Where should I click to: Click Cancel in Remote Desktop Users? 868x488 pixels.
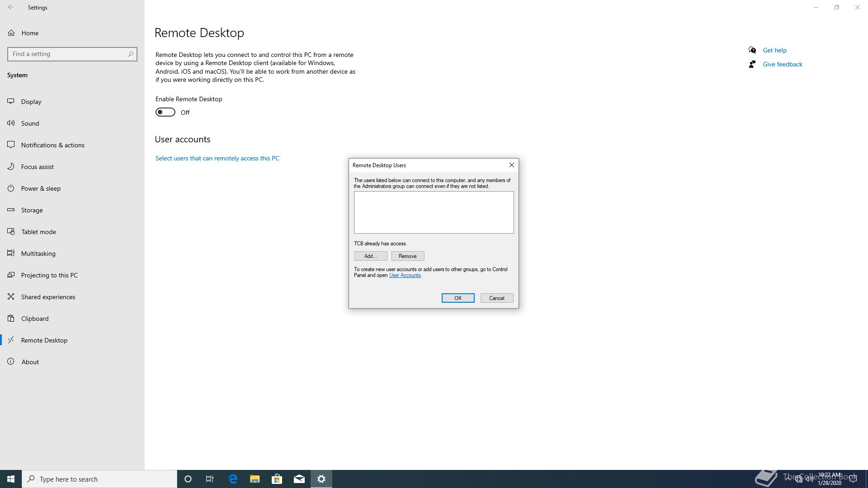click(497, 298)
